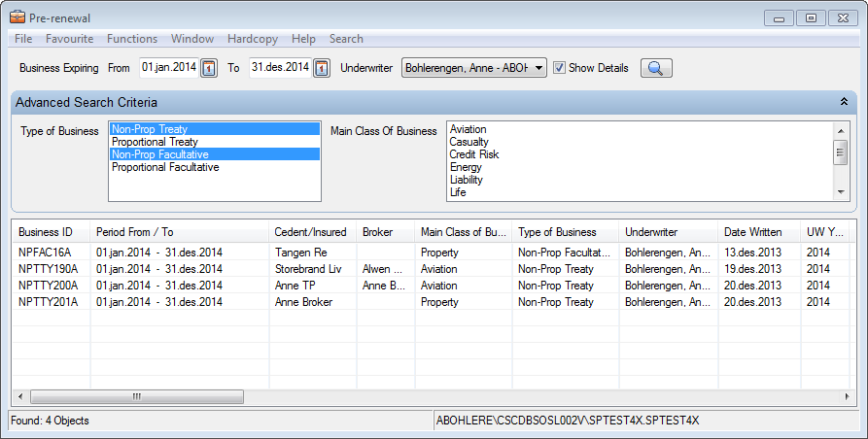Toggle the Show Details checkbox
This screenshot has width=868, height=439.
559,67
